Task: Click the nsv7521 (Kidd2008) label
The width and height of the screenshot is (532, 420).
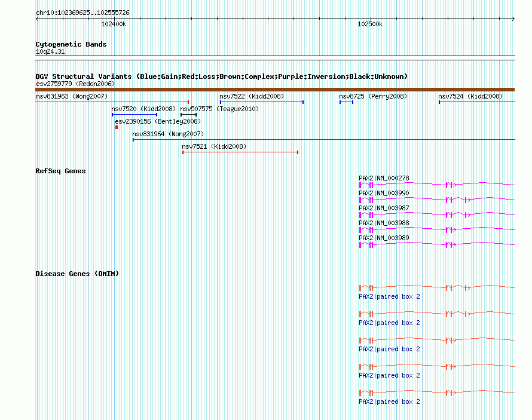Action: pos(214,146)
